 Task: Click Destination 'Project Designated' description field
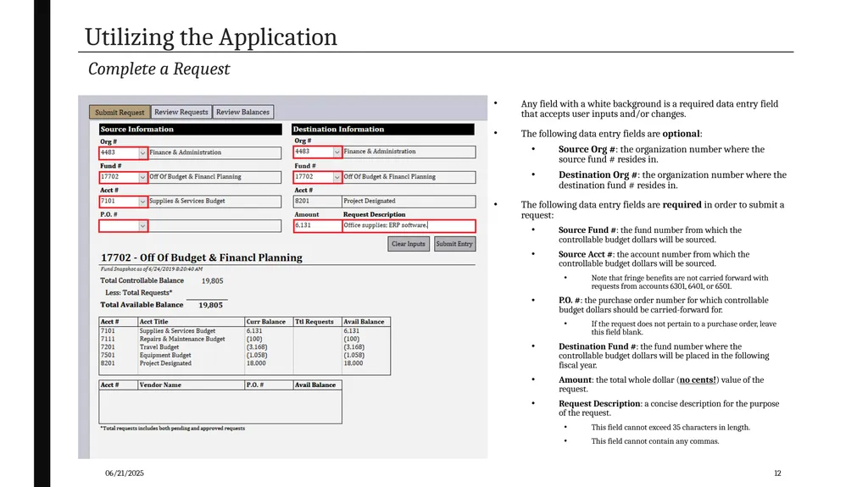pyautogui.click(x=409, y=202)
